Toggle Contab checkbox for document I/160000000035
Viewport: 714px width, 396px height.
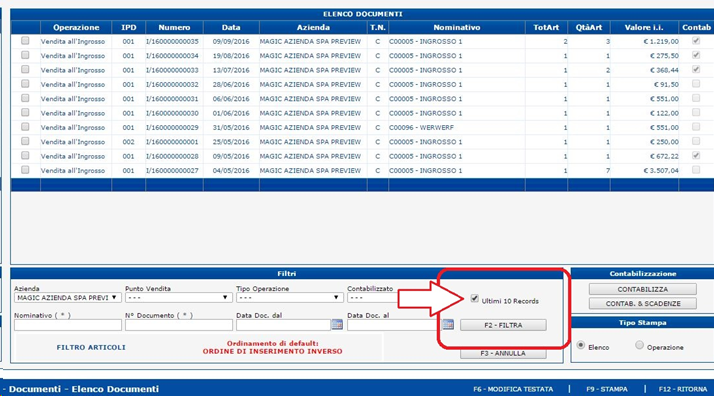pos(696,41)
